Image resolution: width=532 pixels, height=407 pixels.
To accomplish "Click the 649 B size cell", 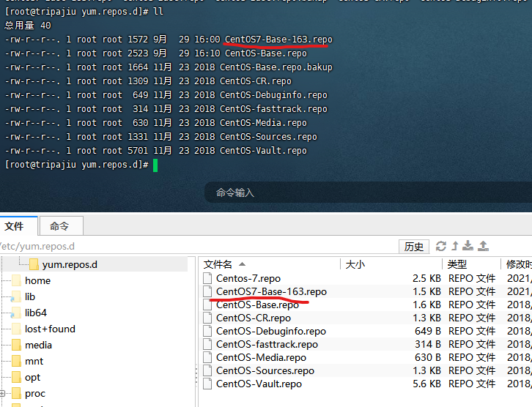I will 428,332.
